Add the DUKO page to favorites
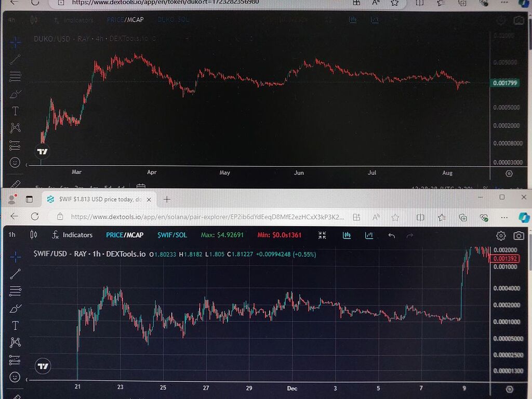This screenshot has height=399, width=532. point(394,3)
